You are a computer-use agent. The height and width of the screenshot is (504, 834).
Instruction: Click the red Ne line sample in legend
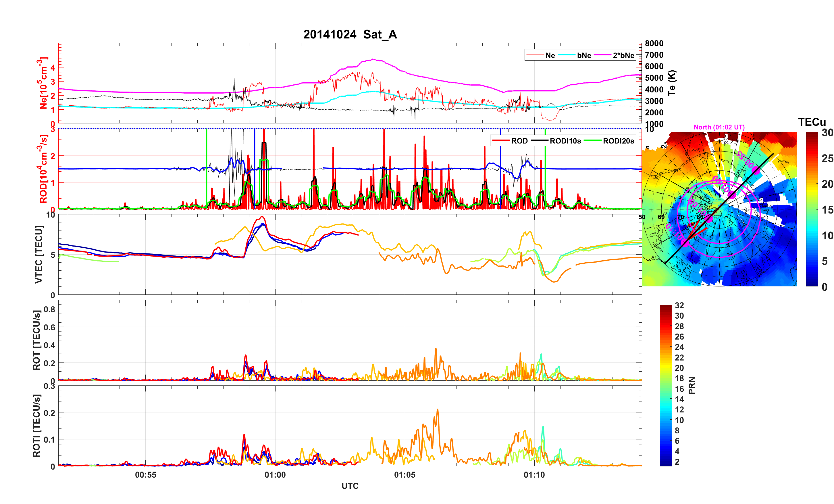click(535, 55)
